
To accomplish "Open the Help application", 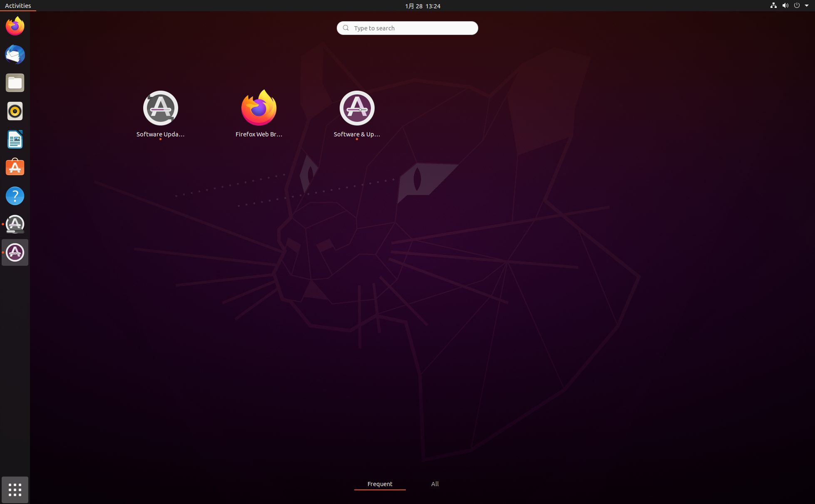I will click(15, 195).
